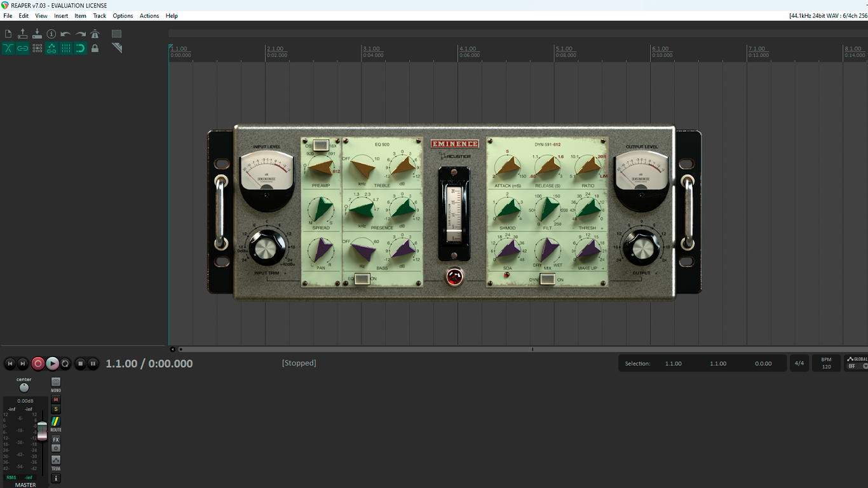868x488 pixels.
Task: Click the 0.00dB master volume readout
Action: [x=25, y=401]
